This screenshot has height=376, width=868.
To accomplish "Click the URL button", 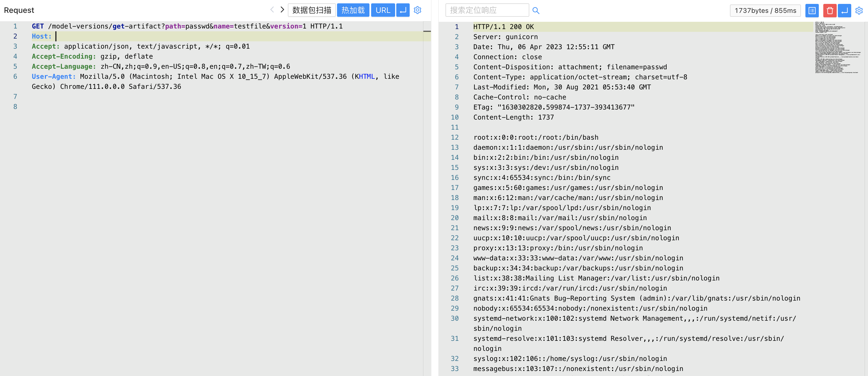I will (383, 10).
